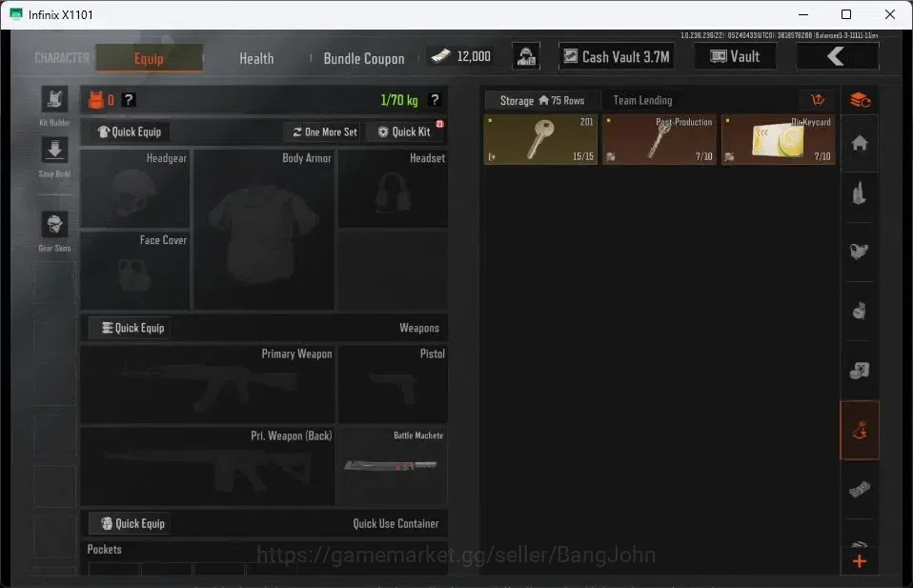Image resolution: width=913 pixels, height=588 pixels.
Task: Select the Primary Weapon slot
Action: pyautogui.click(x=208, y=385)
